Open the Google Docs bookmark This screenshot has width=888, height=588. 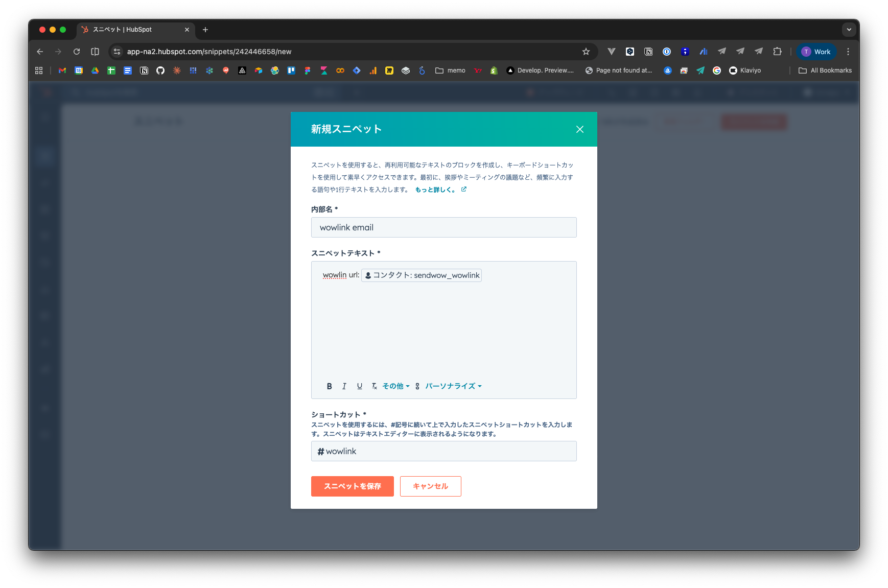128,70
